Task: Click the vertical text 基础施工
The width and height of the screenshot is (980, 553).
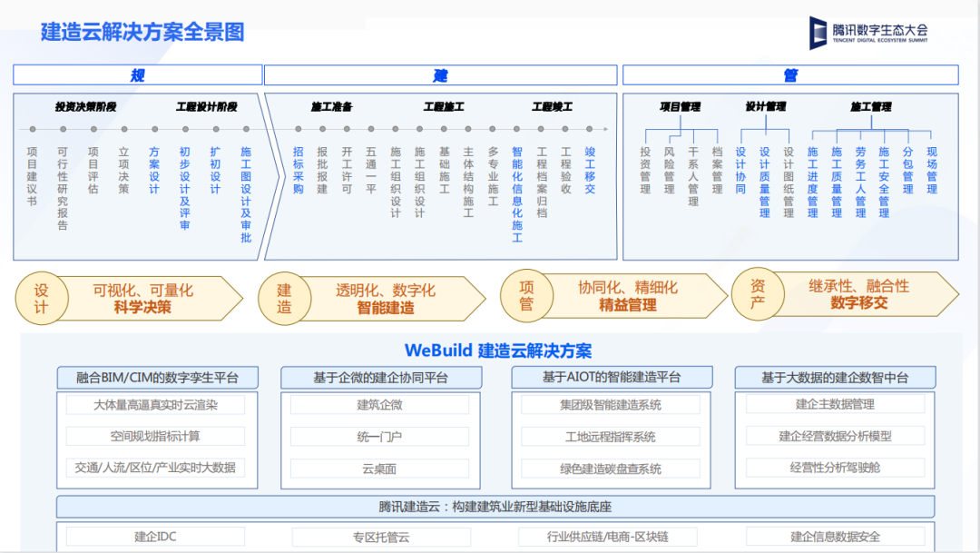Action: 444,170
